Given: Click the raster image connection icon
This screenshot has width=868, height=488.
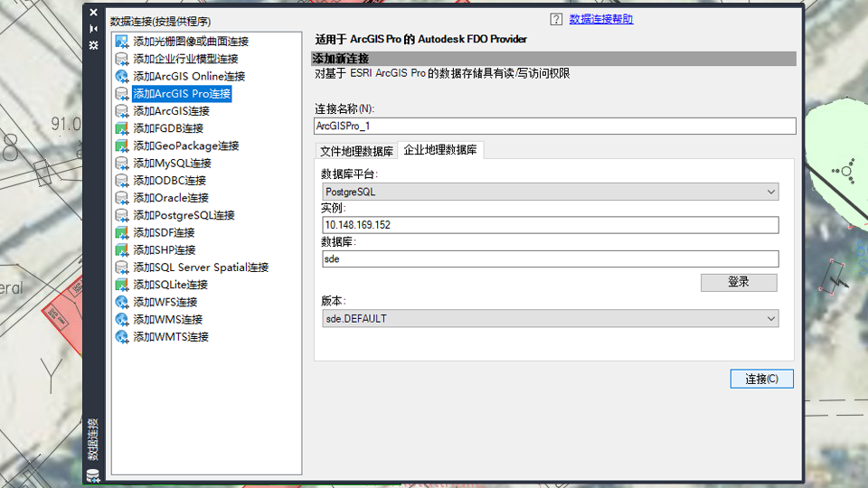Looking at the screenshot, I should pyautogui.click(x=122, y=42).
